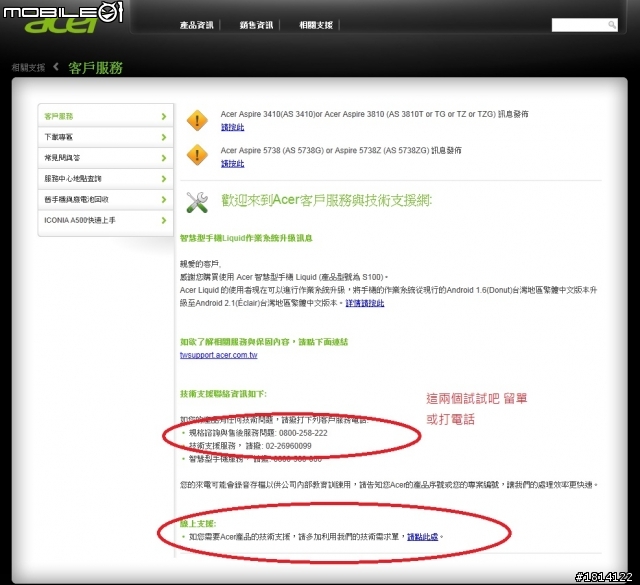This screenshot has height=585, width=640.
Task: Open 請點此處 technical request link
Action: [422, 536]
